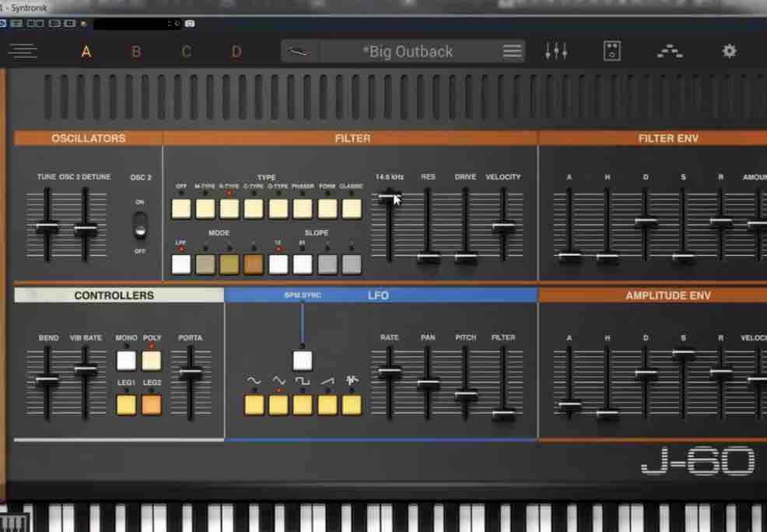Select R-TYPE filter button
The image size is (767, 532).
click(x=229, y=208)
